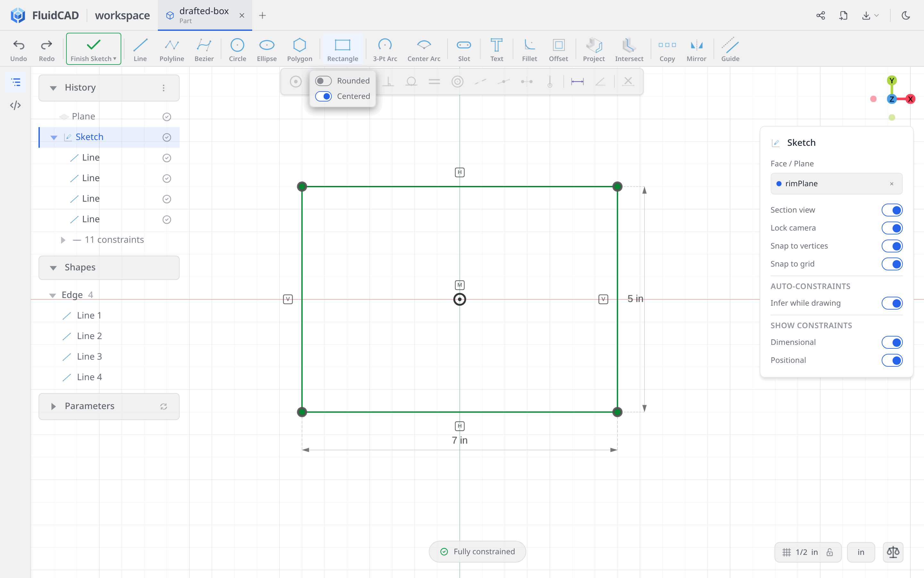Select the Guide line tool

[x=730, y=49]
